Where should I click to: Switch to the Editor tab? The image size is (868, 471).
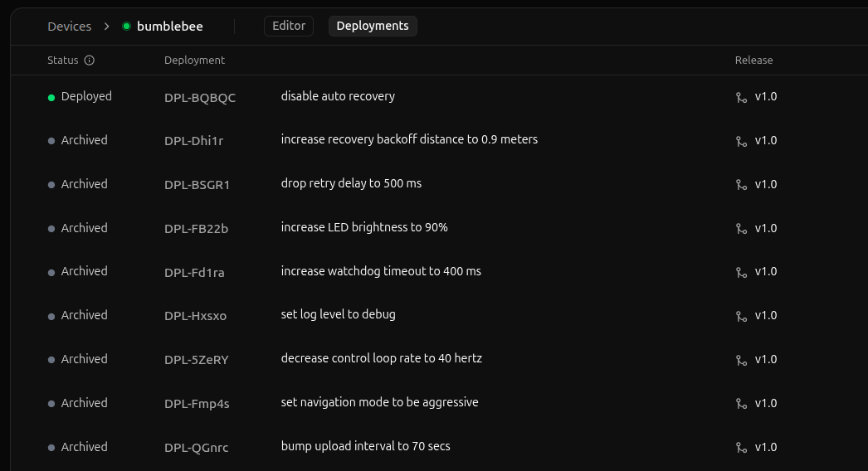289,26
